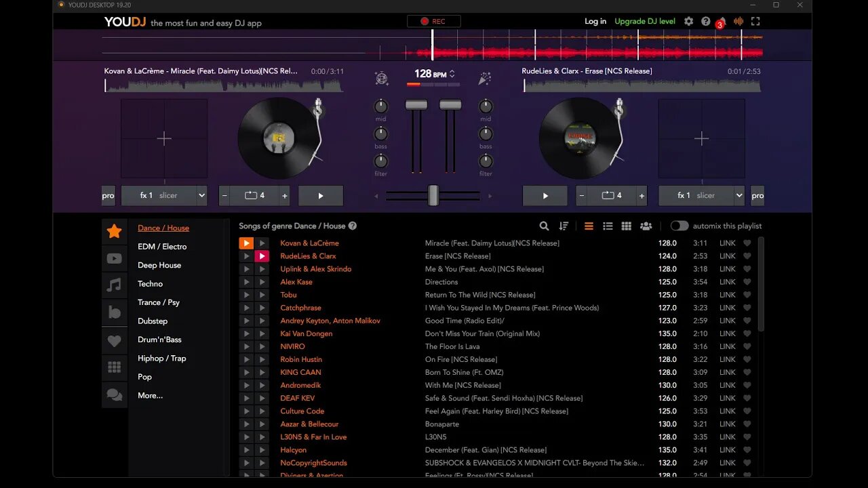Open the YouTube source in sidebar
The height and width of the screenshot is (488, 868).
[115, 258]
